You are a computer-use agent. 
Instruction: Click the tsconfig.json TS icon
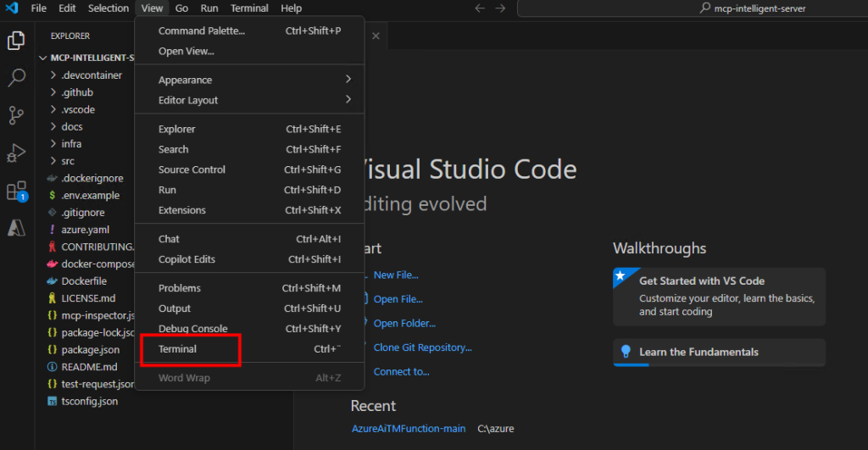(x=52, y=402)
